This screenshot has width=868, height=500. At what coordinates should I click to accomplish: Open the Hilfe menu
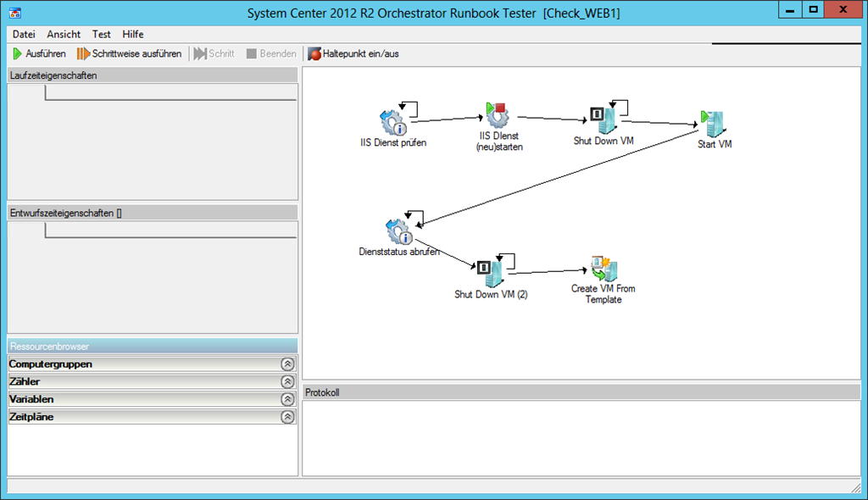[133, 35]
